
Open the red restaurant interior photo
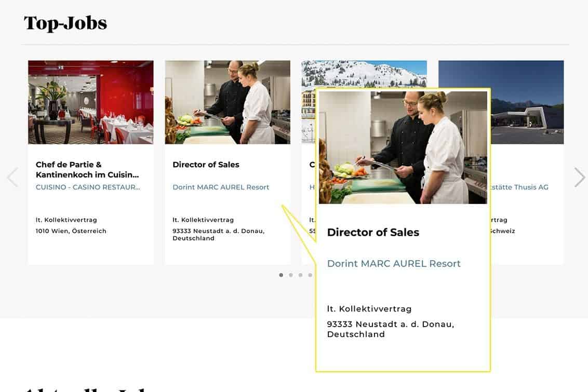coord(91,102)
